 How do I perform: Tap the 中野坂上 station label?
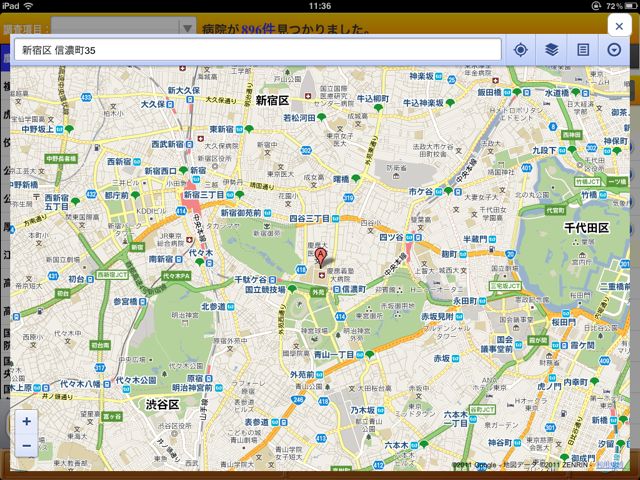pos(38,129)
